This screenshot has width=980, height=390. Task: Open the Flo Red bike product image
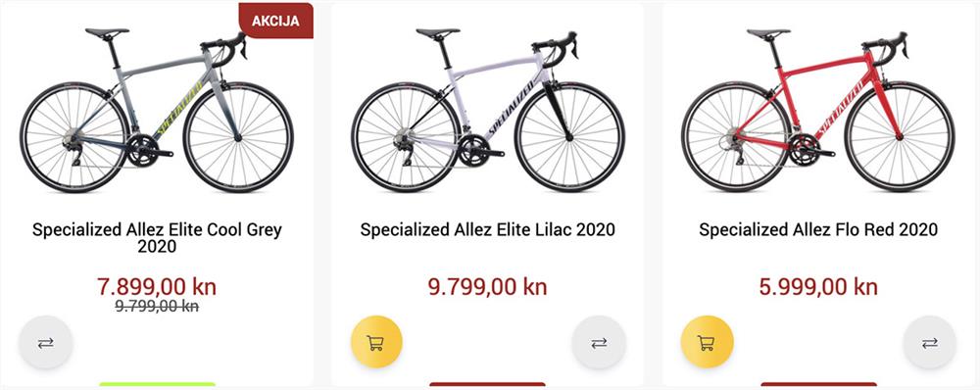click(818, 110)
